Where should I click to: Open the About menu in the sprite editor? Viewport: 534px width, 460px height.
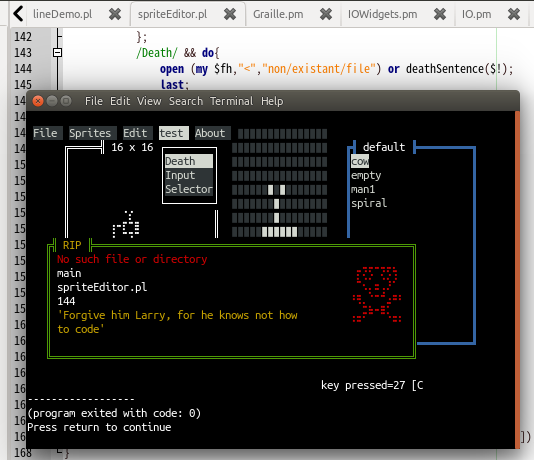pos(210,133)
